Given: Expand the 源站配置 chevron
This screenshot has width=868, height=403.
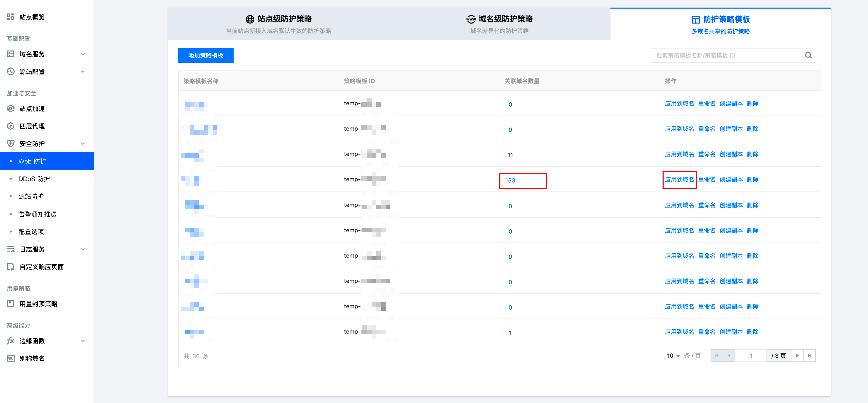Looking at the screenshot, I should (x=83, y=72).
